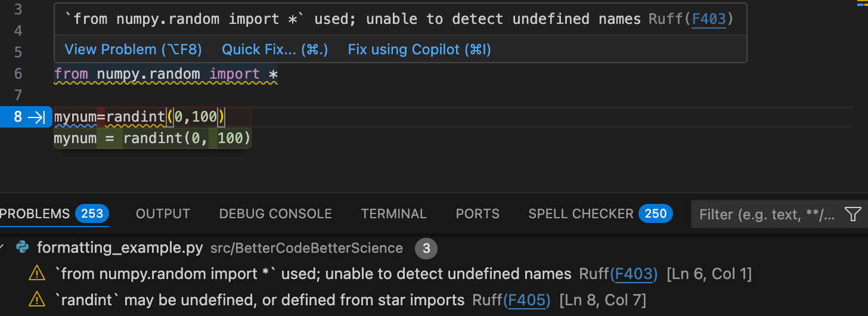The height and width of the screenshot is (316, 868).
Task: Click the funnel filter icon in Problems panel
Action: point(853,214)
